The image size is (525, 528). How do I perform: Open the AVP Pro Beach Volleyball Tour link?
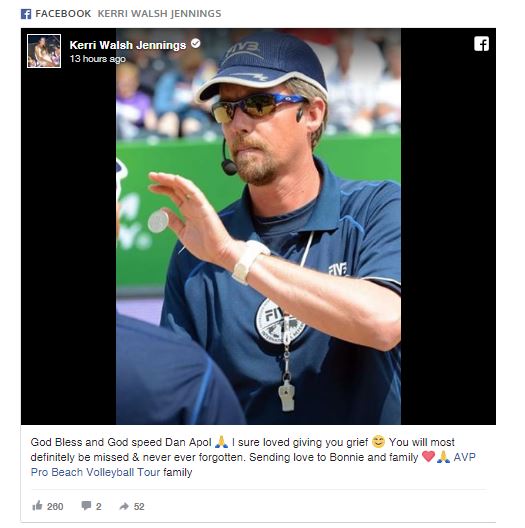click(253, 465)
